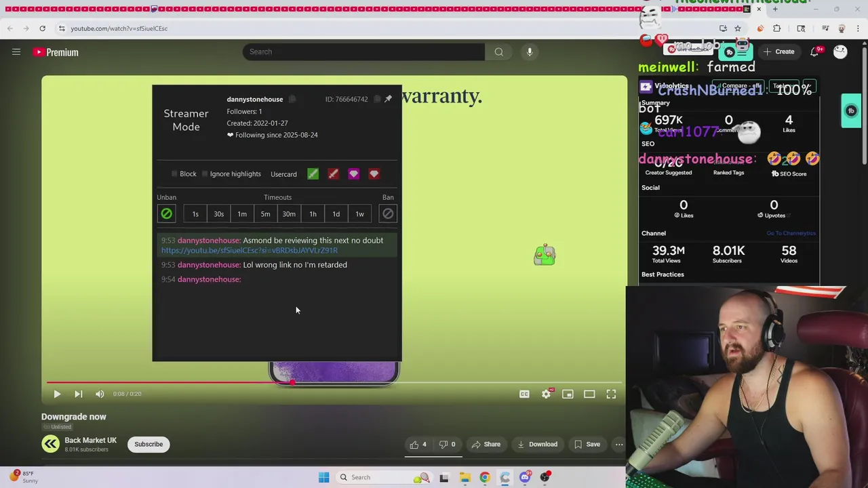Open OBS Studio from the taskbar

coord(545,477)
